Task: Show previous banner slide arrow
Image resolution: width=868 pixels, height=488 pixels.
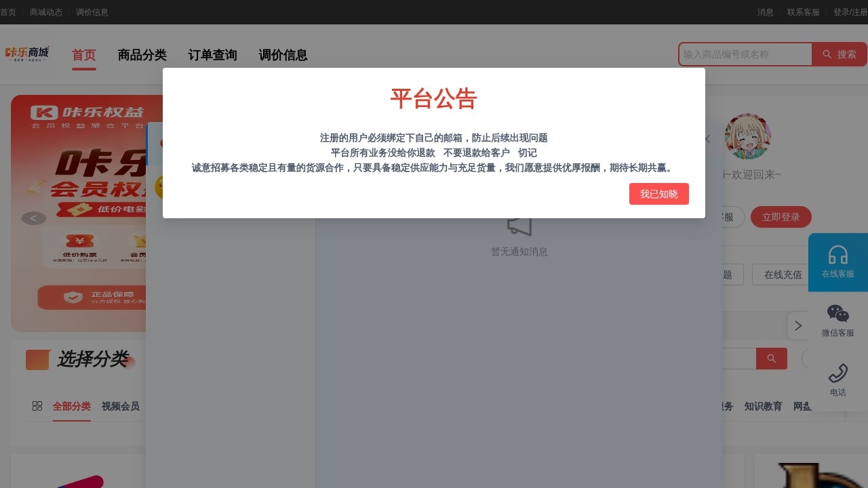Action: [33, 218]
